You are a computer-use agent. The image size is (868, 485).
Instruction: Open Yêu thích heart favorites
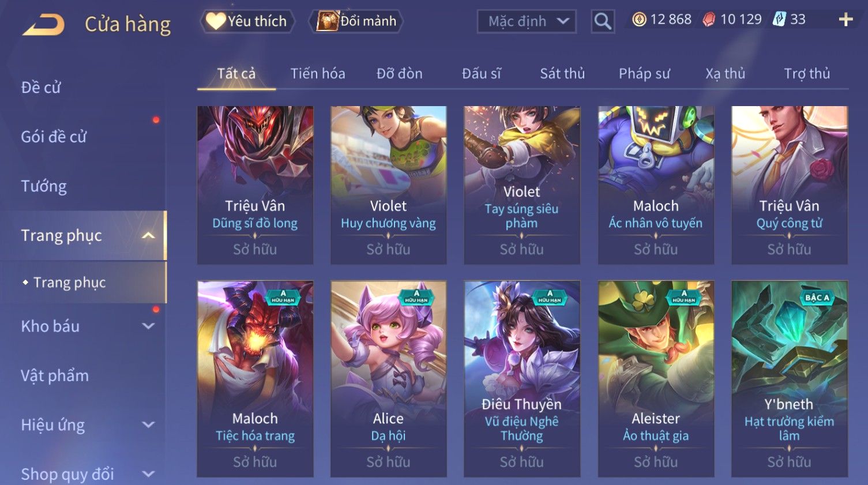point(247,21)
